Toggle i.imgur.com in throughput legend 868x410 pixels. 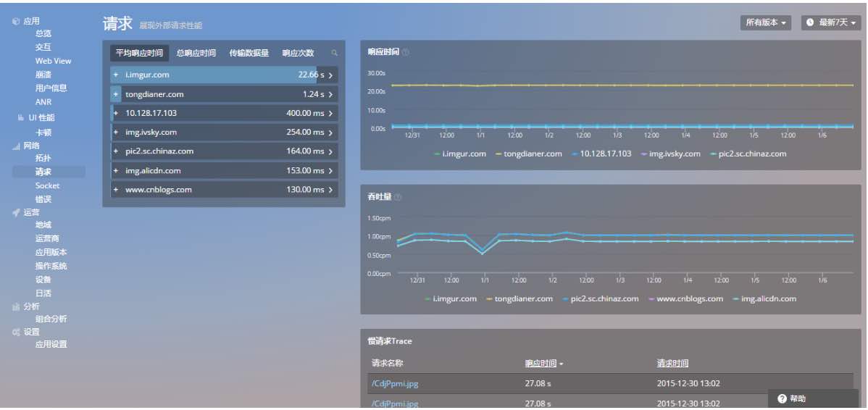pos(451,298)
